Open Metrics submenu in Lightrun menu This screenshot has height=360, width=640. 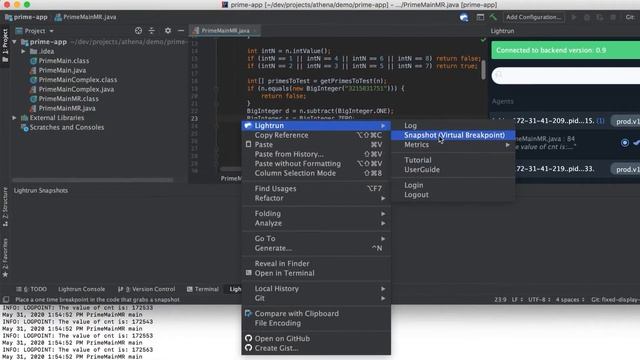453,145
